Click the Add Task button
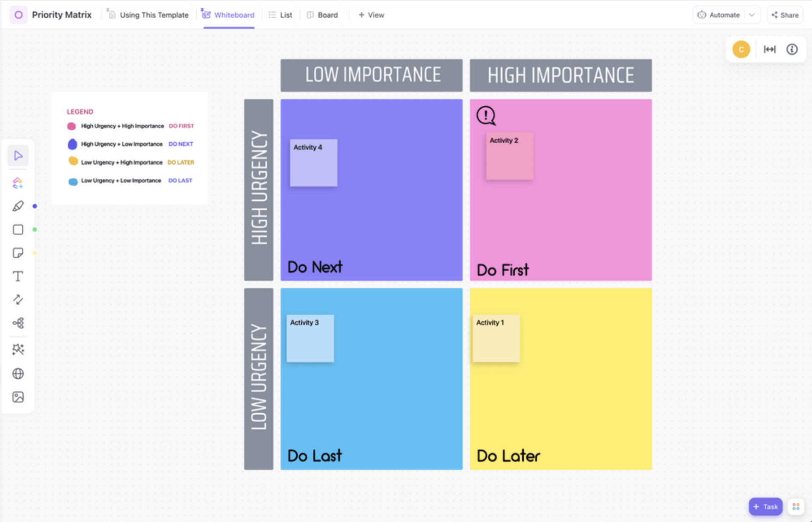 [766, 507]
